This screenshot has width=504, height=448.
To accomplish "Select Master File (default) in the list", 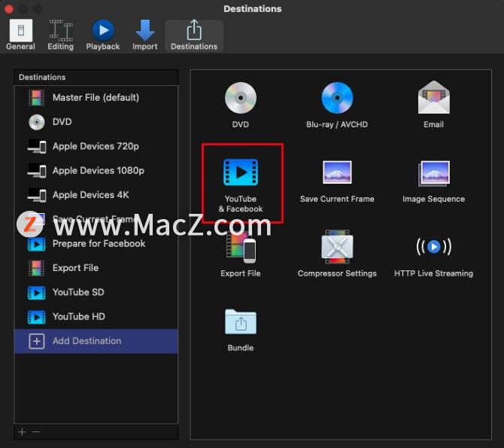I will click(96, 98).
